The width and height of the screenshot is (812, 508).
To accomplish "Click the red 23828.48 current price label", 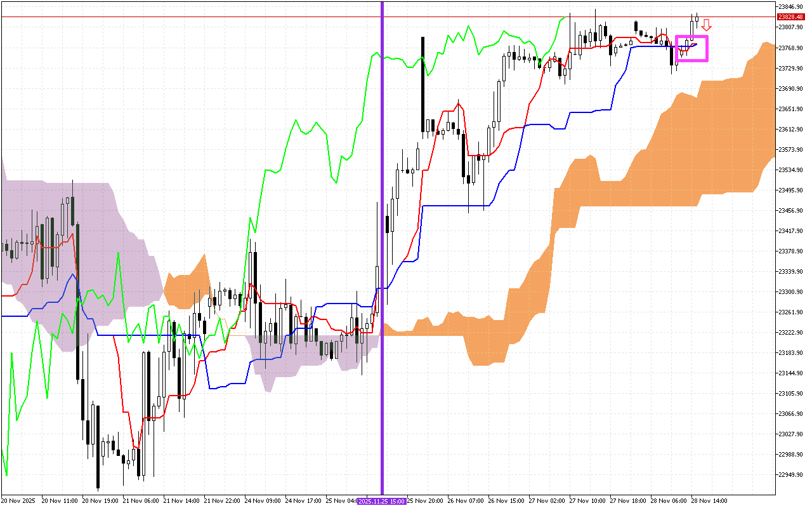I will coord(790,17).
